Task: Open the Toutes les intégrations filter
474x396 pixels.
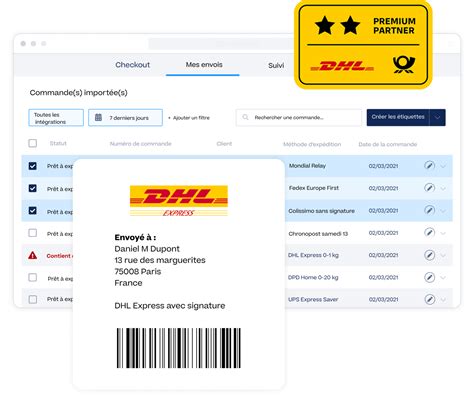Action: click(56, 118)
